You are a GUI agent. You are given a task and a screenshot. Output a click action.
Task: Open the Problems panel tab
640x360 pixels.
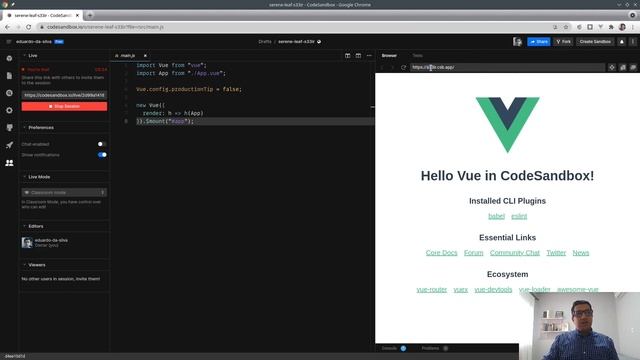434,349
